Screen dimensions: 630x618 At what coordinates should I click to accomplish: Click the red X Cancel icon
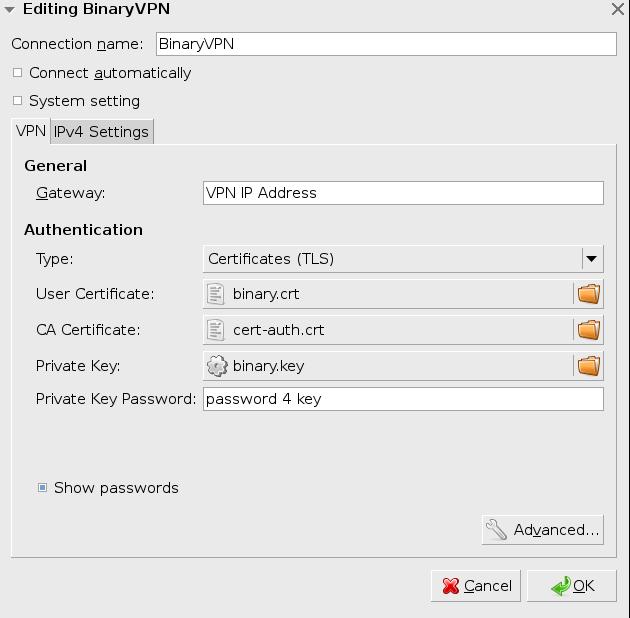(451, 586)
